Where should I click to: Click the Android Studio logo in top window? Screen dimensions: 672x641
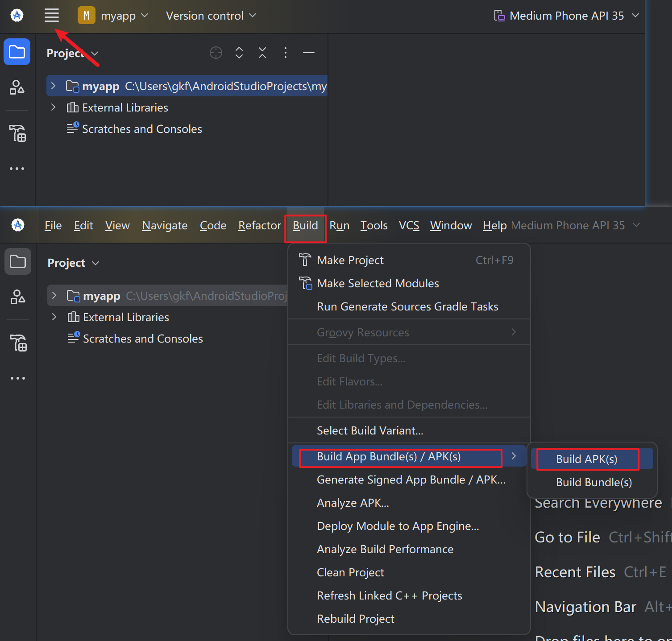pos(17,16)
